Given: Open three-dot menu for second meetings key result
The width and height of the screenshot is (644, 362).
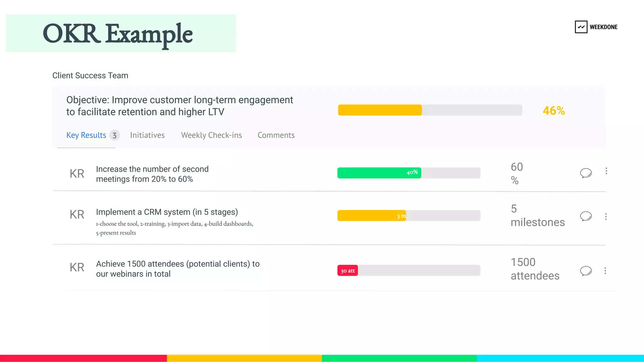Looking at the screenshot, I should click(x=606, y=171).
